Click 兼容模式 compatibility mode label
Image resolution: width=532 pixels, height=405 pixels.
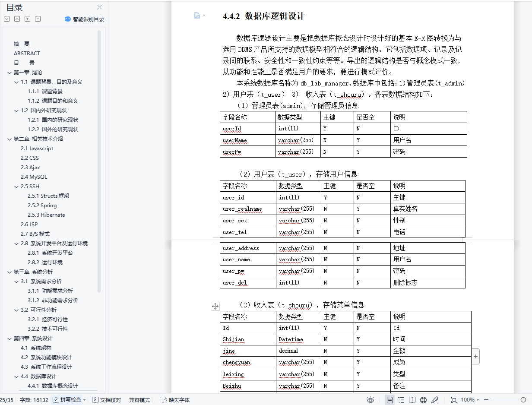(139, 400)
